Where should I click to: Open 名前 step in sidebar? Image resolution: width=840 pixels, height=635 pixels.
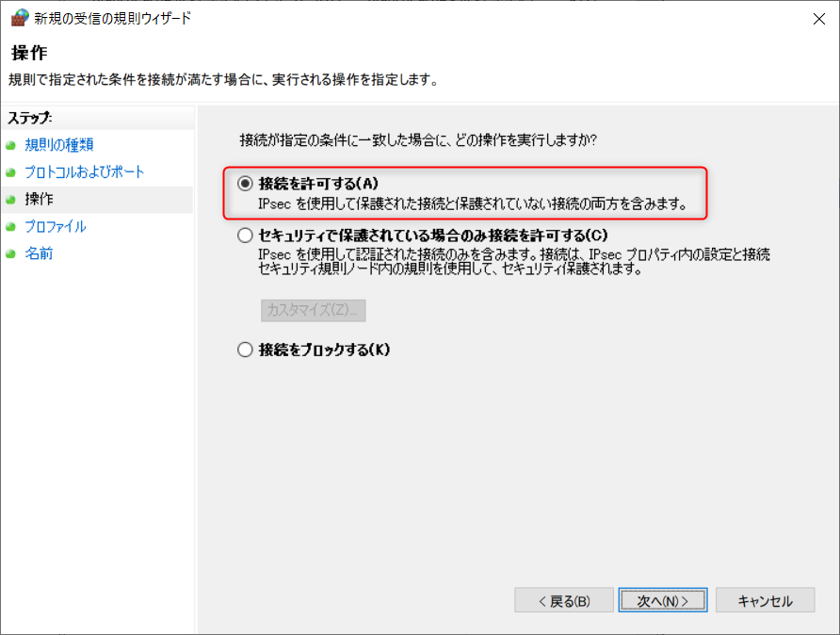pyautogui.click(x=39, y=253)
